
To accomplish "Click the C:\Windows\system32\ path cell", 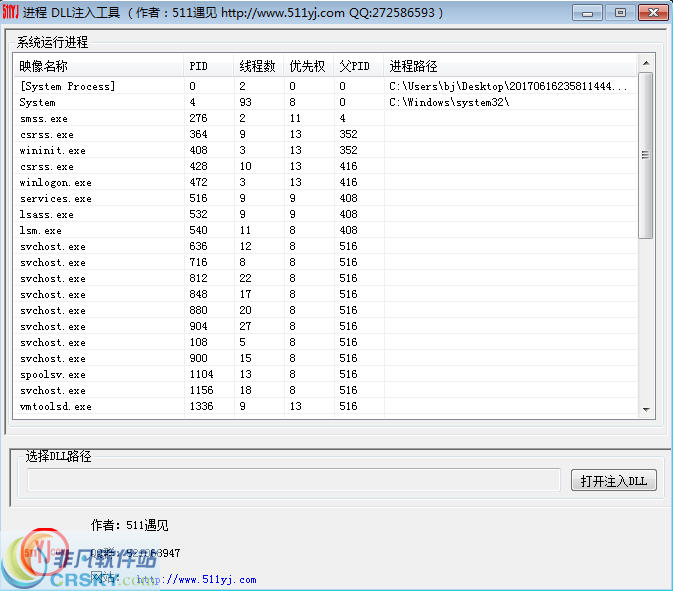I will tap(449, 102).
